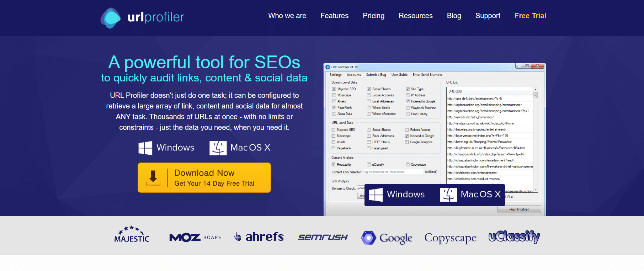This screenshot has height=271, width=644.
Task: Open the Settings menu in URL Profiler window
Action: (335, 75)
